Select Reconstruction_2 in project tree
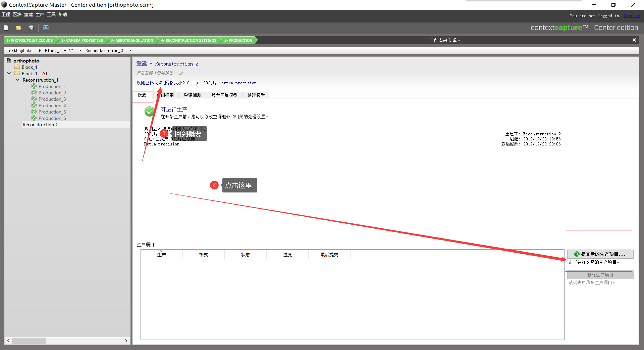 tap(41, 125)
